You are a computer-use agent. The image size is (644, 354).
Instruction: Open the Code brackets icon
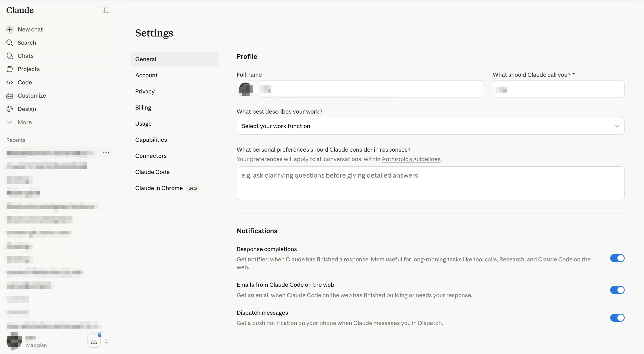(x=10, y=82)
